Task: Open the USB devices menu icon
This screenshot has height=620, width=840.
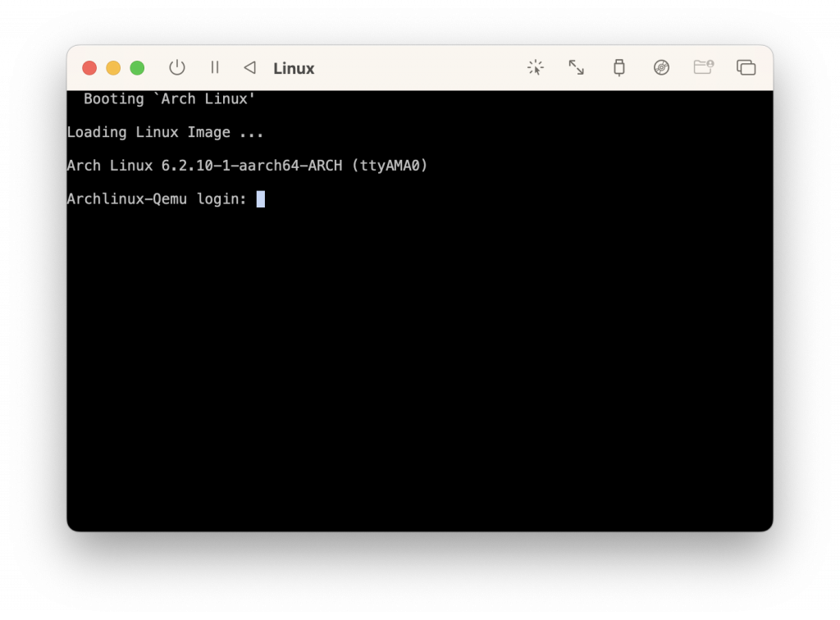Action: 619,68
